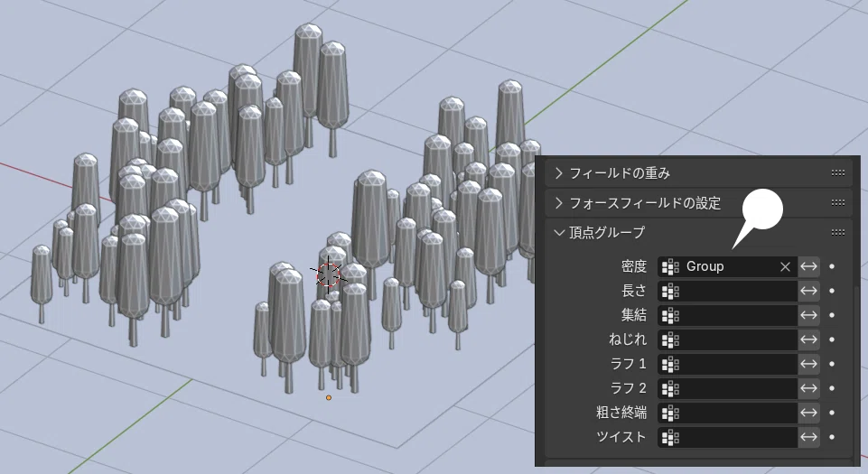Open the 長さ vertex group selector
868x474 pixels.
pos(727,291)
